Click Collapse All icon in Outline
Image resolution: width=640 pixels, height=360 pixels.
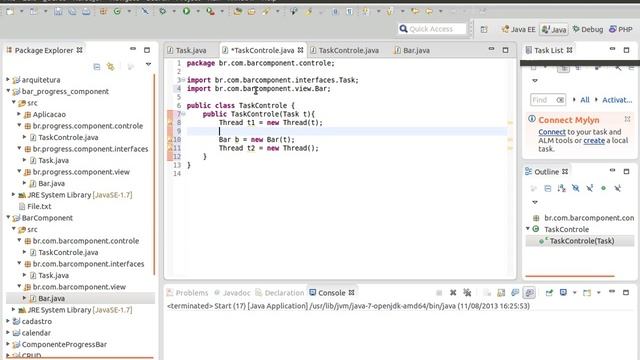click(548, 188)
